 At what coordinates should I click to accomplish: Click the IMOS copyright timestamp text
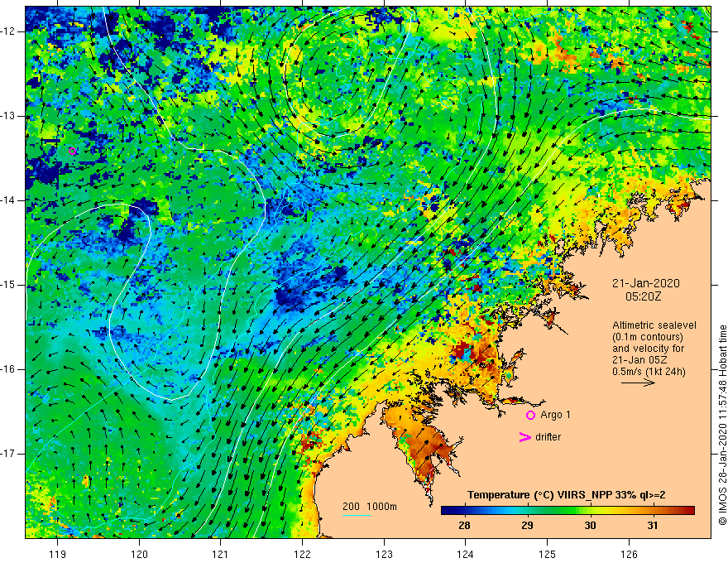(x=722, y=425)
